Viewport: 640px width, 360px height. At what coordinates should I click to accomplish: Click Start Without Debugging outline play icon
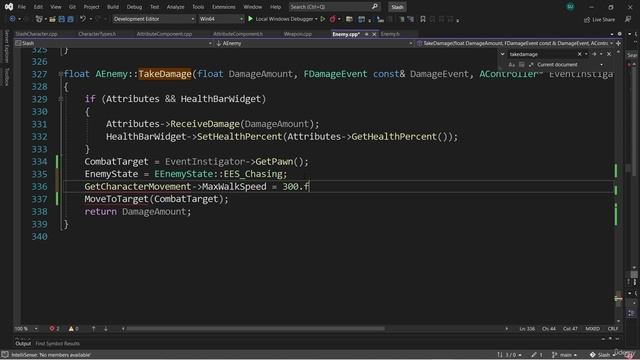point(322,19)
